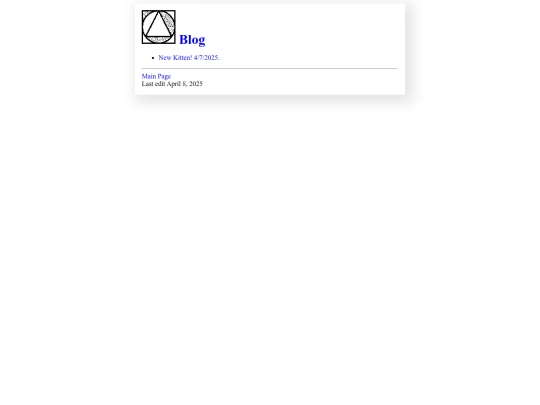The image size is (540, 405).
Task: Click the word Kitten! in the list
Action: click(x=183, y=58)
